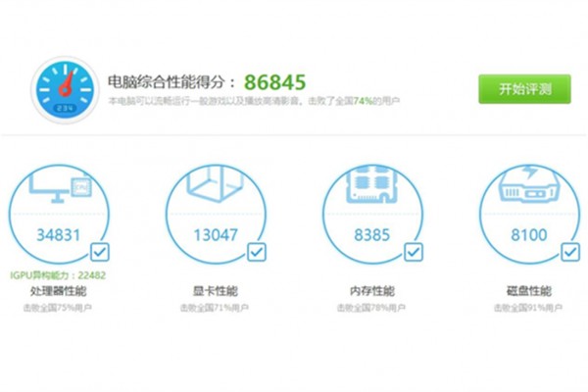Click the overall score 86845
The width and height of the screenshot is (588, 392).
[x=273, y=81]
